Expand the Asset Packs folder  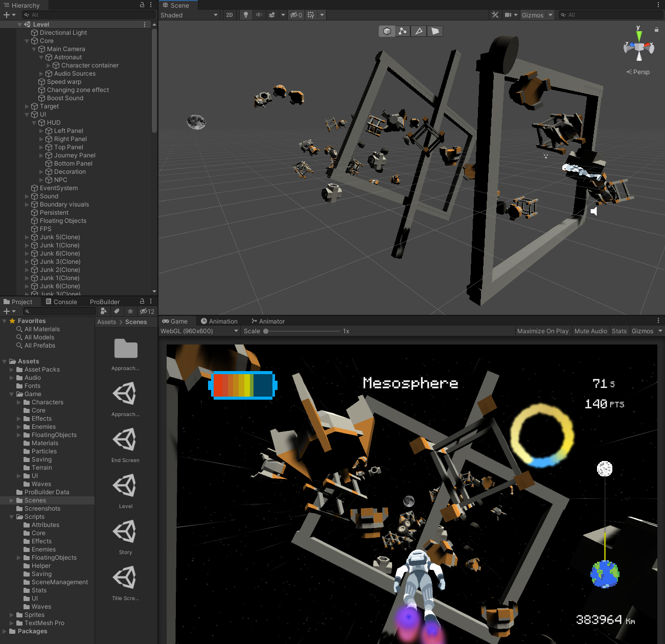(12, 370)
